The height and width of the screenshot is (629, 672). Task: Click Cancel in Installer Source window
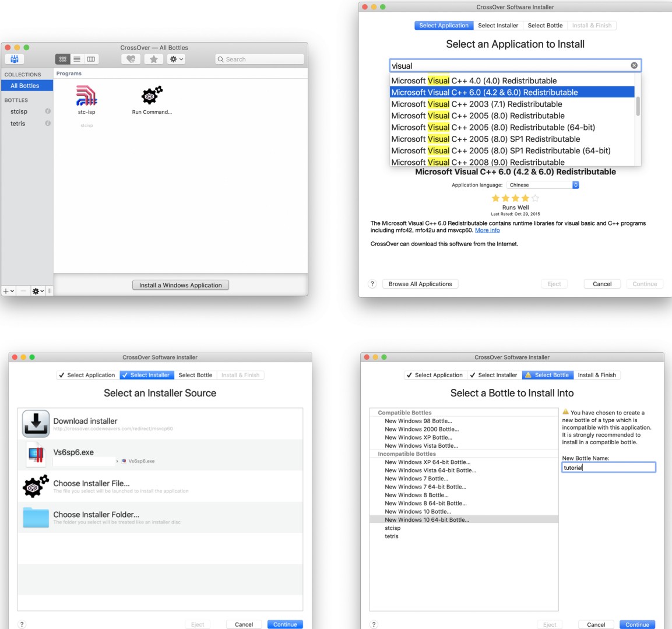point(244,624)
